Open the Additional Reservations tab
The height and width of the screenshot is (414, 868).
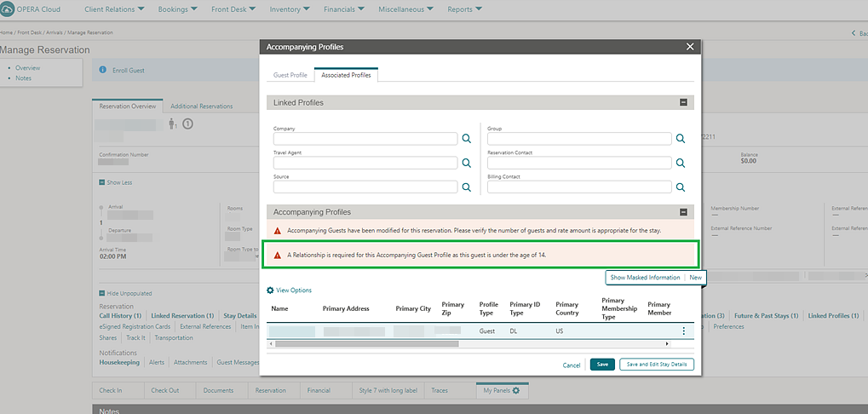point(202,106)
